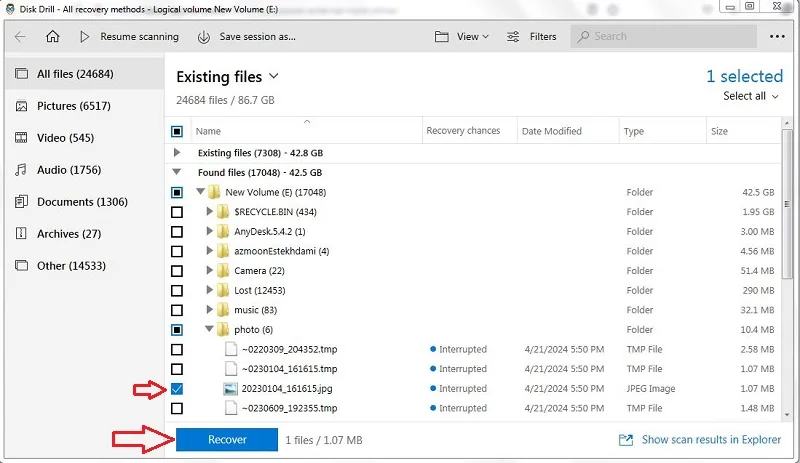
Task: Click the scrollbar up arrow
Action: coord(787,123)
